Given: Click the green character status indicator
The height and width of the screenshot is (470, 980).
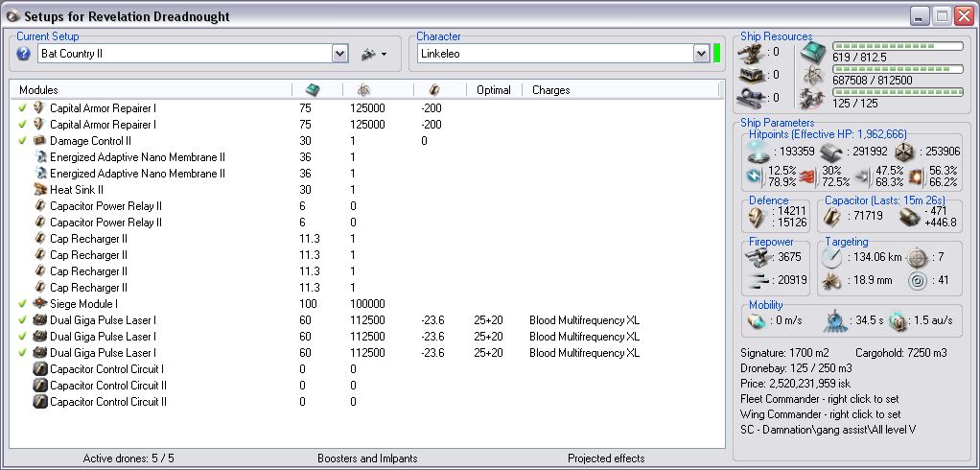Looking at the screenshot, I should pyautogui.click(x=716, y=54).
